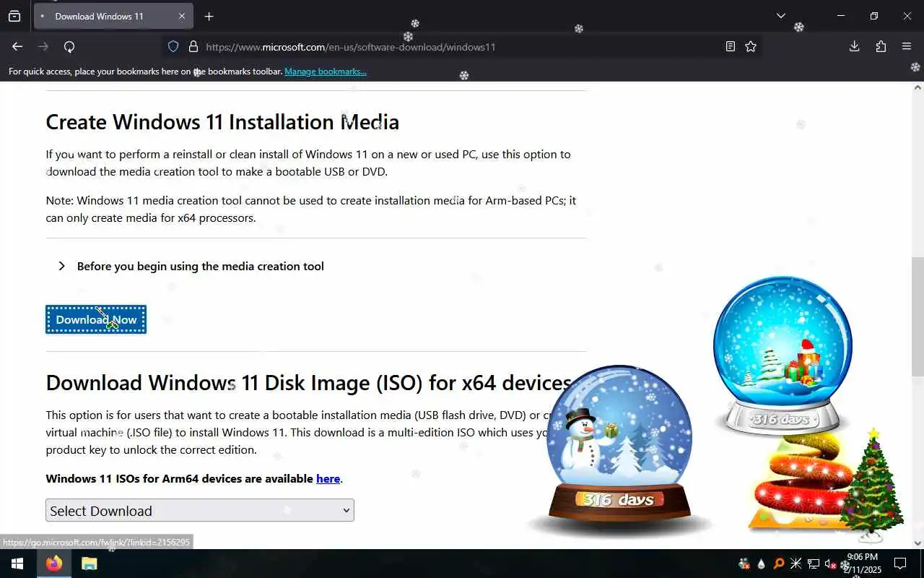List all tabs dropdown arrow
Screen dimensions: 924x578
click(x=780, y=16)
